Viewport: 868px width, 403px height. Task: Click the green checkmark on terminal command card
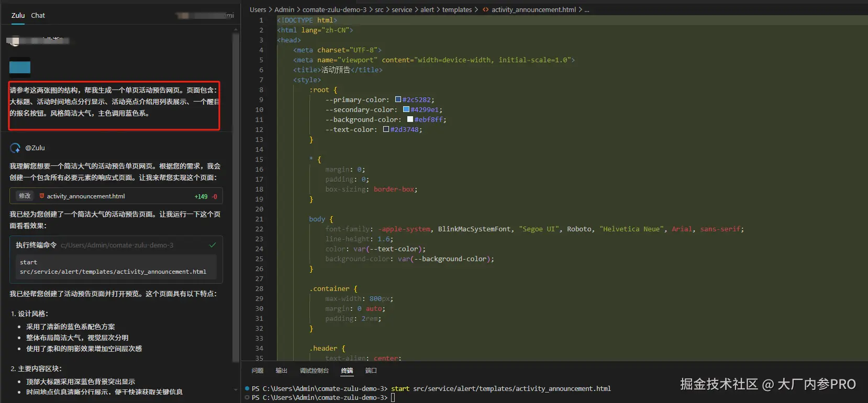click(213, 245)
